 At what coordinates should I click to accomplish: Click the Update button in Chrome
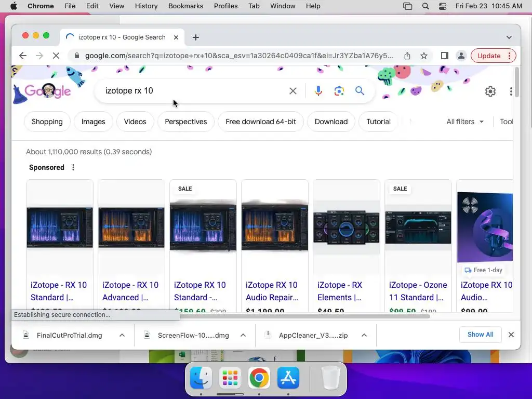488,56
